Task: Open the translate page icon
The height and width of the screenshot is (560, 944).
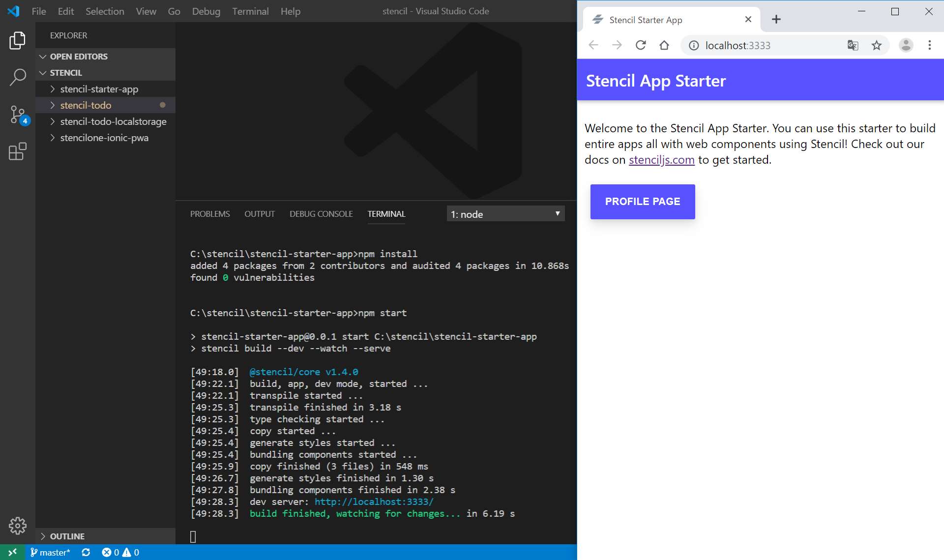Action: 853,45
